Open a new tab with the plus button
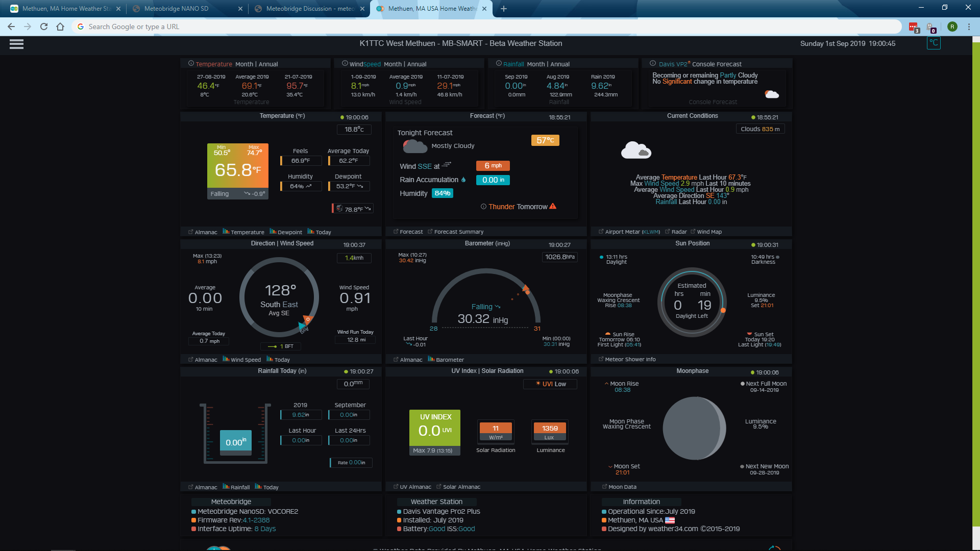 [504, 9]
